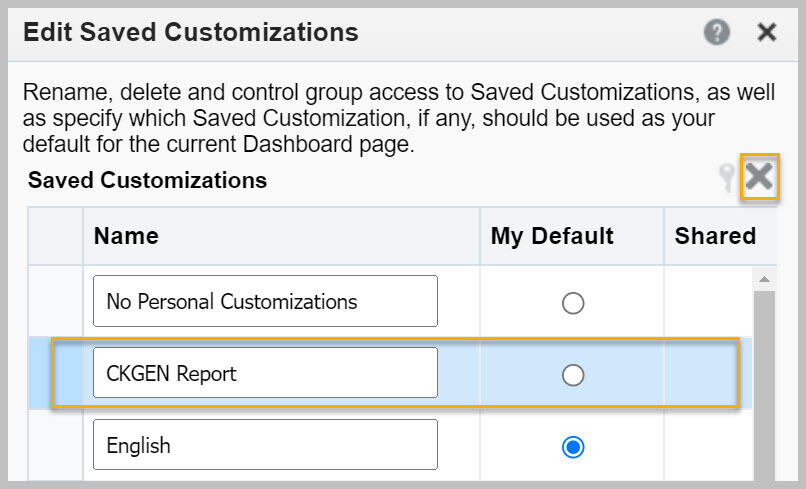Click the vertical scrollbar thumb

[x=764, y=386]
